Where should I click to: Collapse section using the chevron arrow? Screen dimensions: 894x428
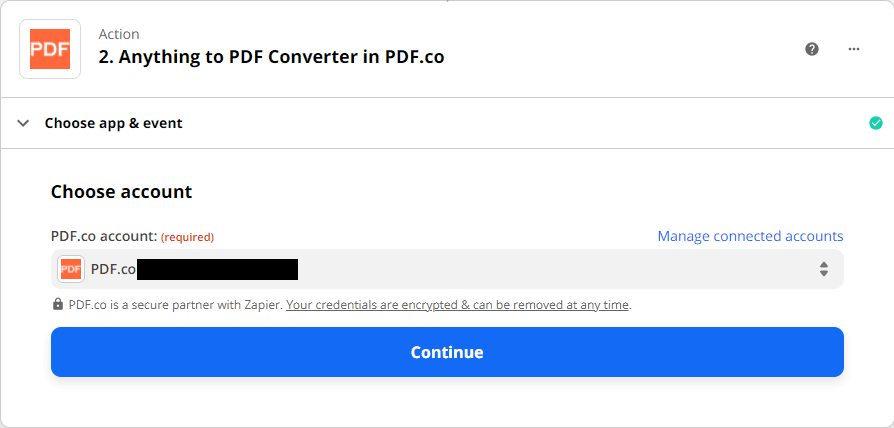(24, 123)
